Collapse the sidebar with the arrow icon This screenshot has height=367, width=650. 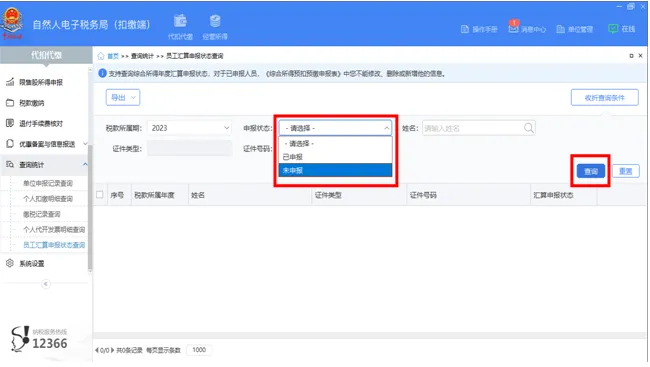(x=46, y=284)
